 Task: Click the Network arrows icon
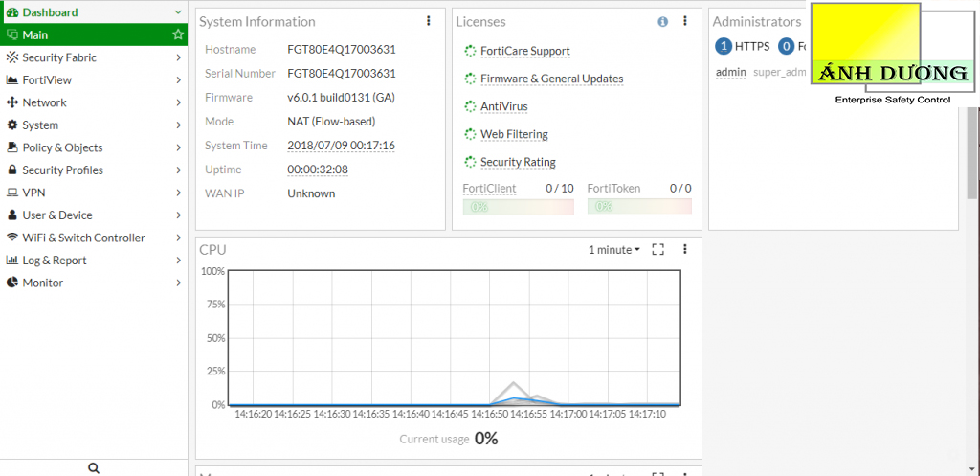(x=11, y=102)
